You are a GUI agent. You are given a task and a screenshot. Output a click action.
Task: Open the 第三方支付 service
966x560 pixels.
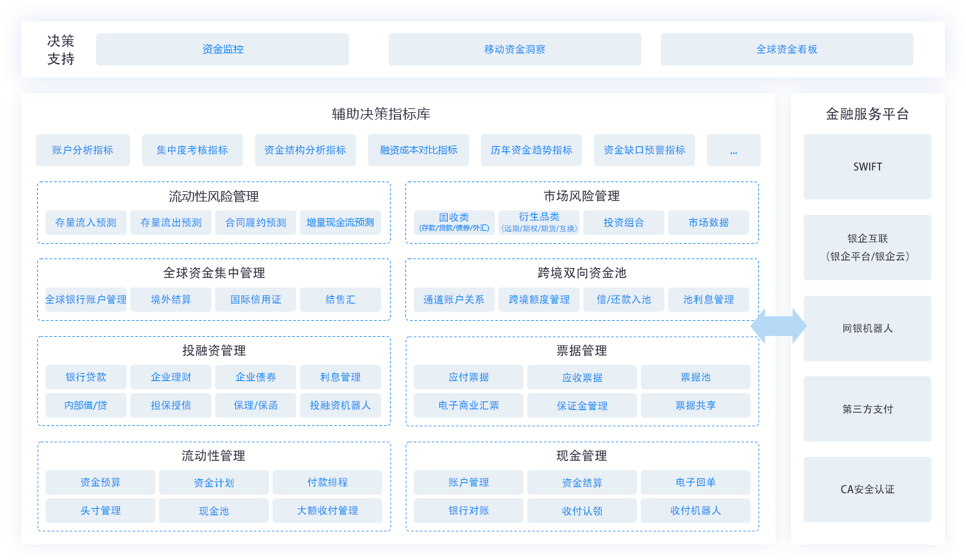coord(867,409)
